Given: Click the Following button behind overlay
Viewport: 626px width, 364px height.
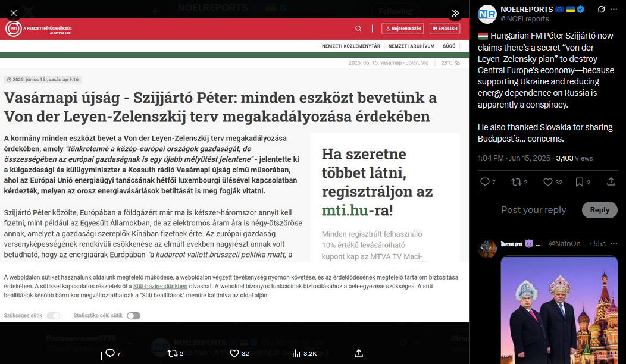Looking at the screenshot, I should (395, 11).
